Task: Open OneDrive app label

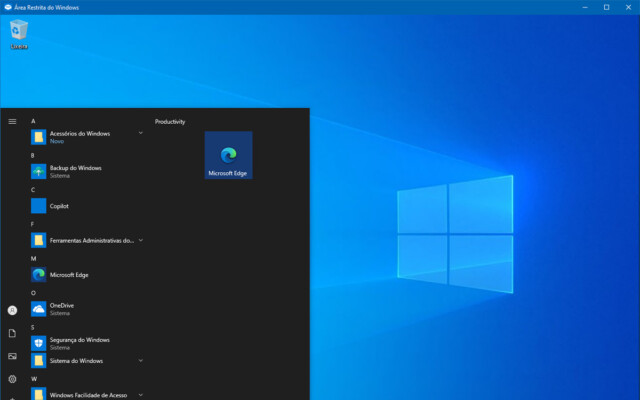Action: click(x=62, y=305)
